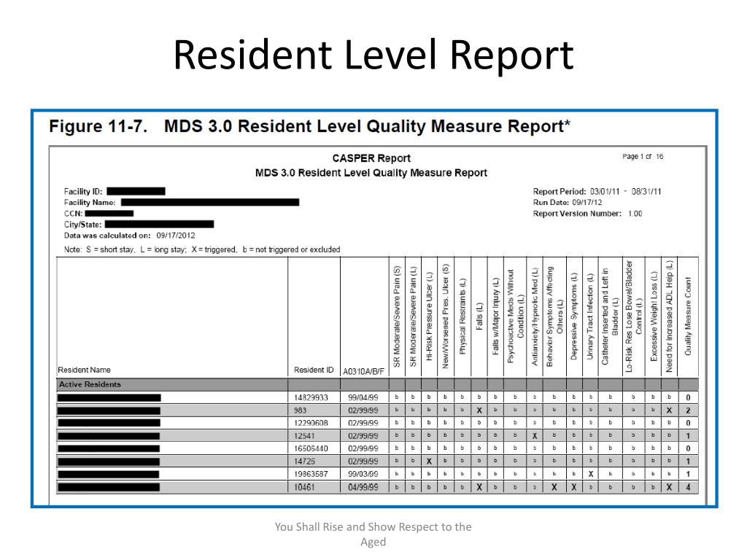Select the 'Quality Measure Count' column header
The image size is (747, 560).
(x=688, y=316)
